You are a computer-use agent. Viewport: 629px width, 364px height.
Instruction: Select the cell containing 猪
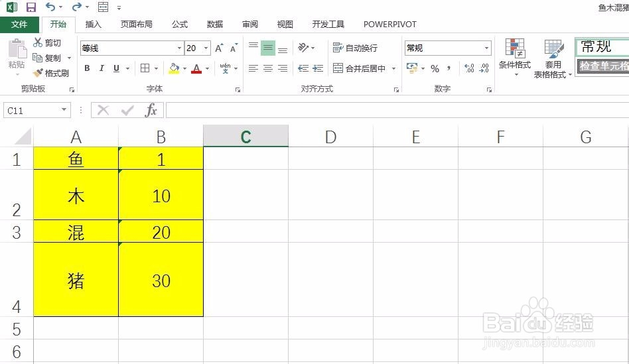[76, 279]
